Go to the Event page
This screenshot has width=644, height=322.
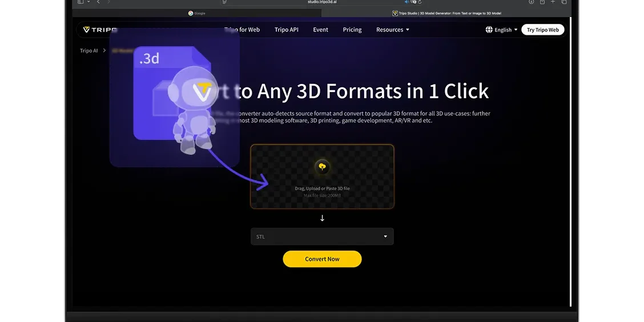tap(320, 30)
